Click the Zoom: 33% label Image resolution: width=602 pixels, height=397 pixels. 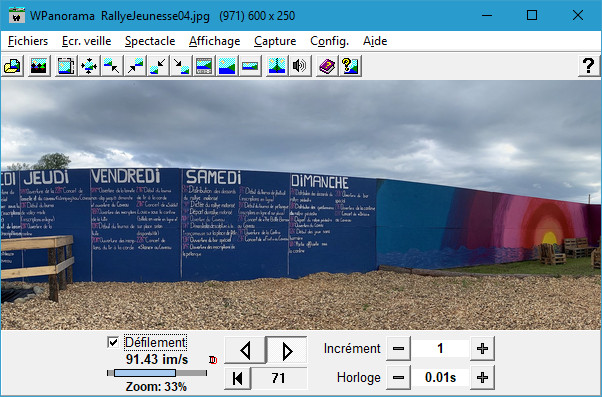point(156,386)
